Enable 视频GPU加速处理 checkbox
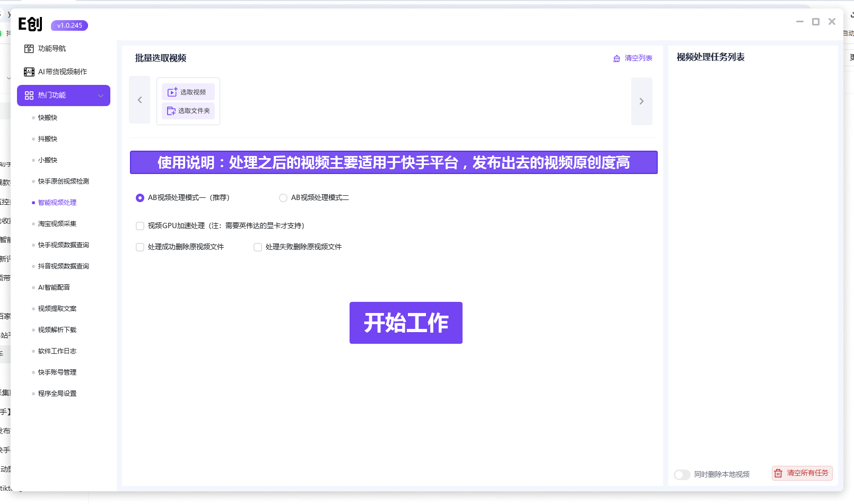 (x=140, y=226)
